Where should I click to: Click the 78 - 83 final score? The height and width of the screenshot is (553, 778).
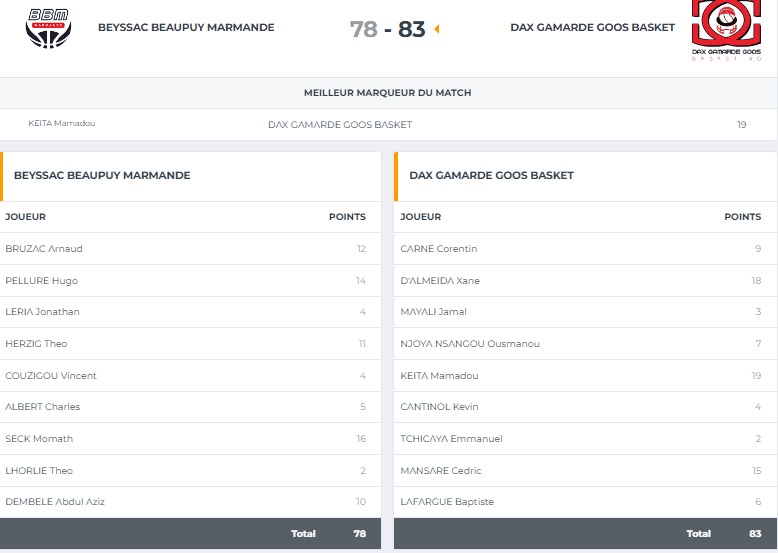pos(387,29)
